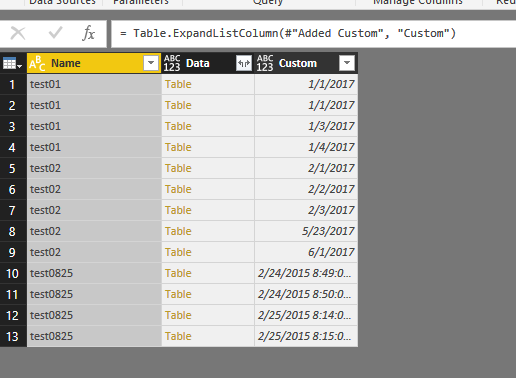Click the Manage Columns ribbon group label
516x378 pixels.
(x=418, y=2)
